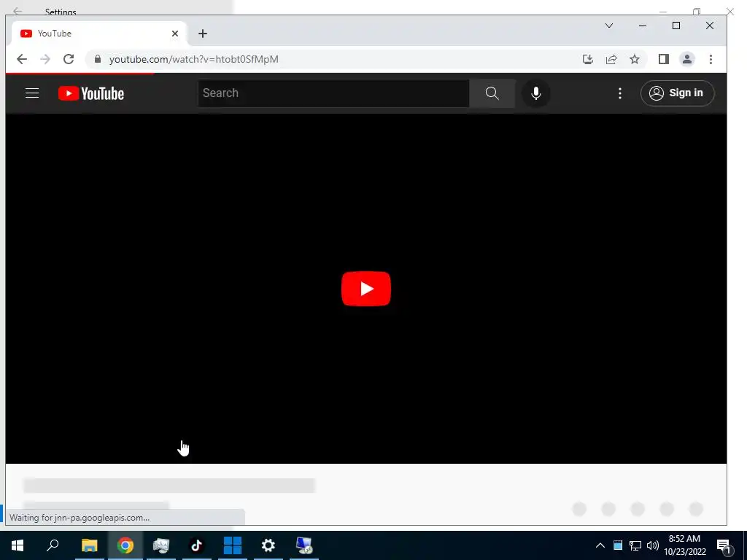
Task: Expand the Chrome tab search chevron
Action: [609, 26]
